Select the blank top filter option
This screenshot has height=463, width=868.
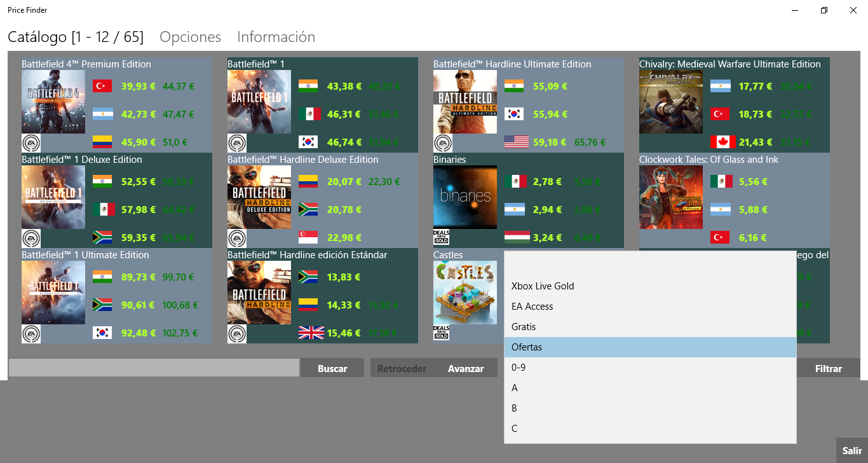coord(650,266)
